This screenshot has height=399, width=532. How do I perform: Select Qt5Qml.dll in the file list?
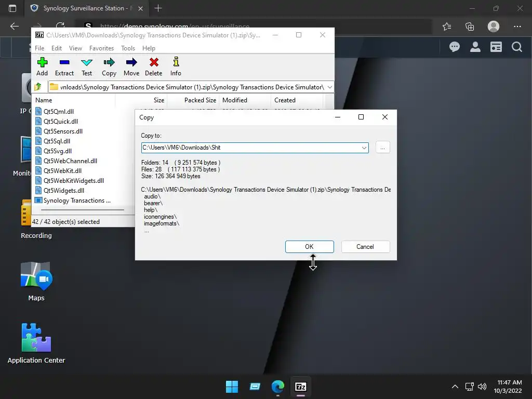[x=59, y=112]
